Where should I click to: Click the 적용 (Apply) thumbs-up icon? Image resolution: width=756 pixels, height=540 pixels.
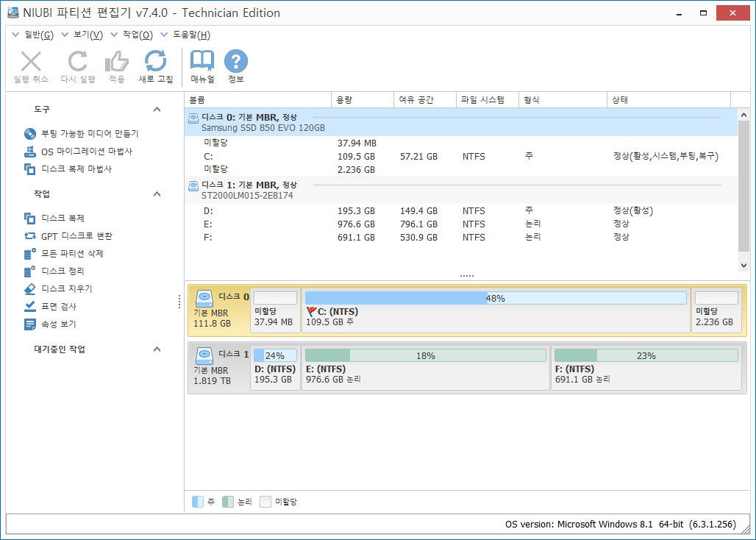[117, 62]
